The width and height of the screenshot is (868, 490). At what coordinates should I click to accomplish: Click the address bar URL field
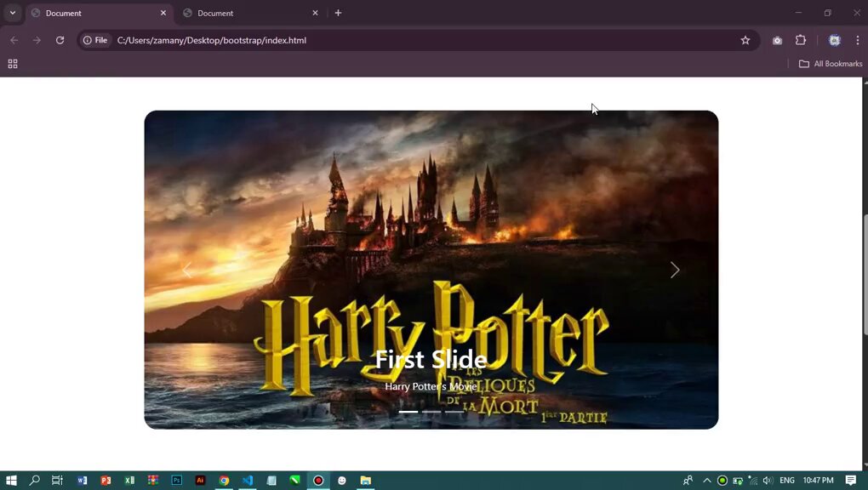[x=420, y=40]
